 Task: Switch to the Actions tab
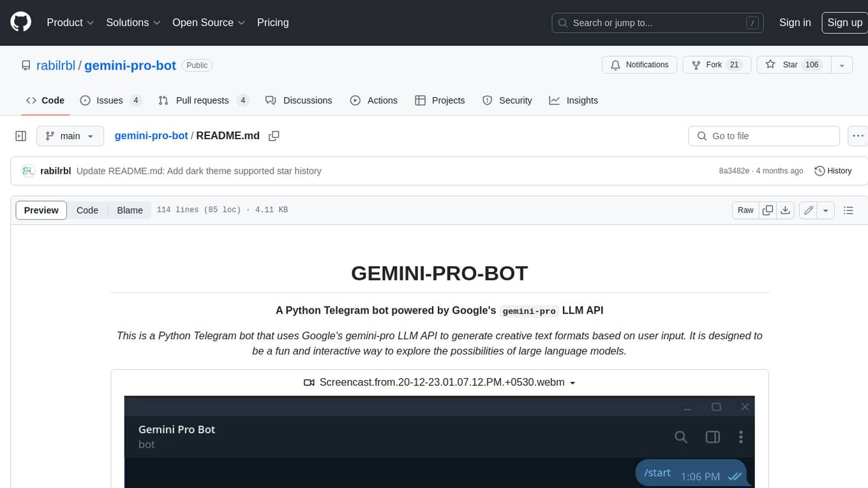[x=374, y=100]
